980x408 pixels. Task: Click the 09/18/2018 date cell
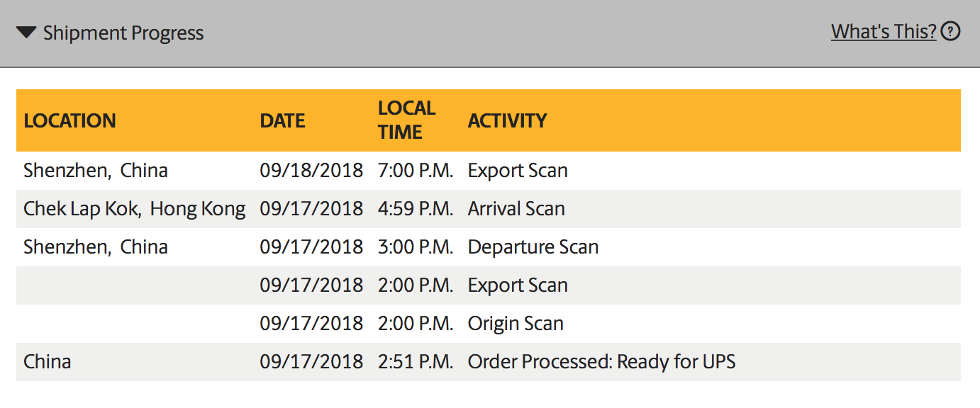click(311, 171)
